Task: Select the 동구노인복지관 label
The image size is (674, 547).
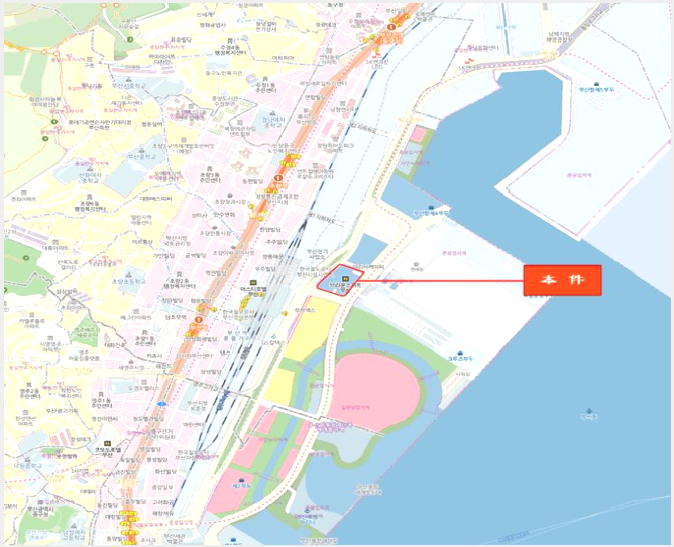Action: (x=225, y=73)
